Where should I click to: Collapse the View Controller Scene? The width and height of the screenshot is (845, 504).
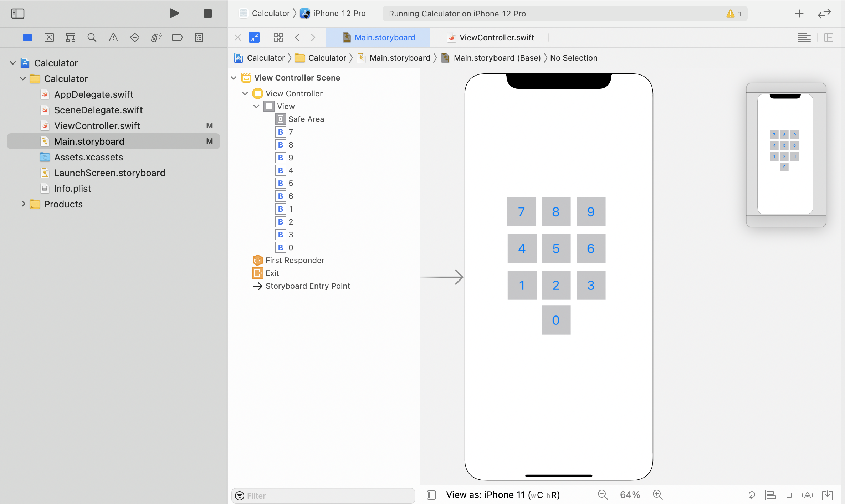pos(234,78)
